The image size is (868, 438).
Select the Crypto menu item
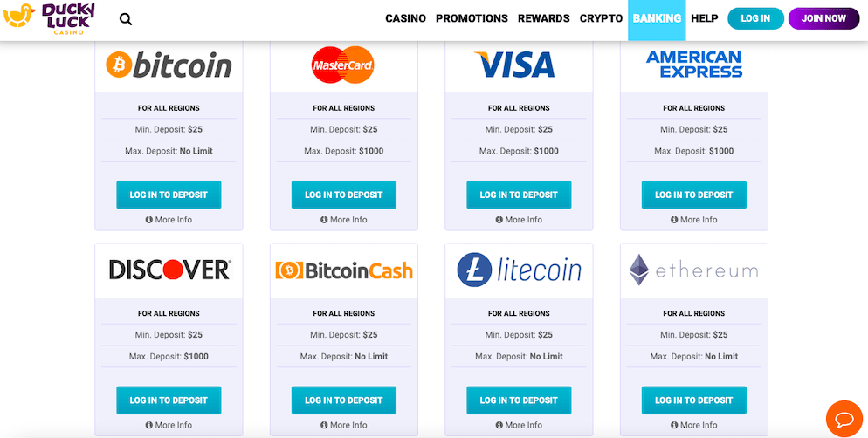click(x=601, y=18)
